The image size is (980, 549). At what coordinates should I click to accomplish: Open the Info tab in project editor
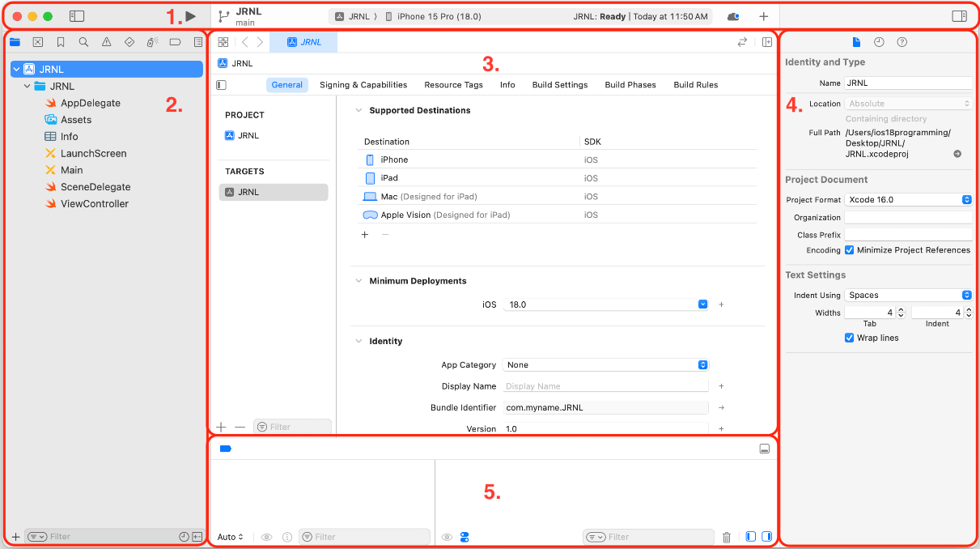[507, 85]
